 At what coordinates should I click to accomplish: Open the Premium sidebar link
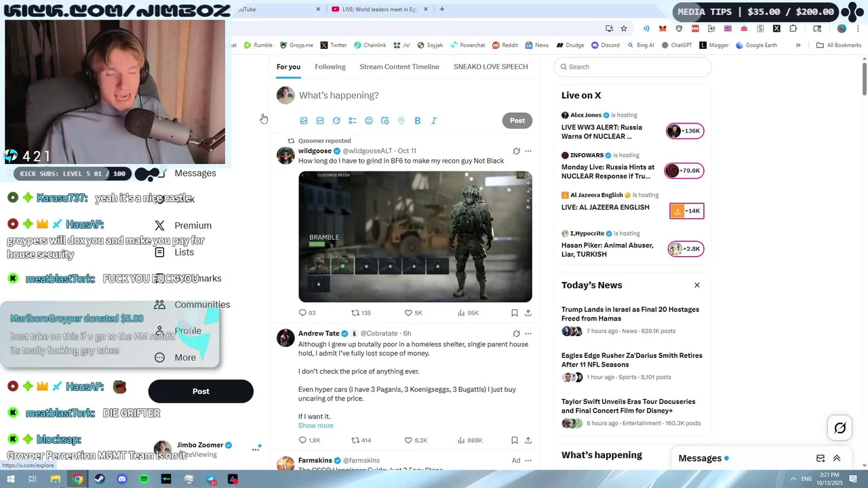point(183,225)
